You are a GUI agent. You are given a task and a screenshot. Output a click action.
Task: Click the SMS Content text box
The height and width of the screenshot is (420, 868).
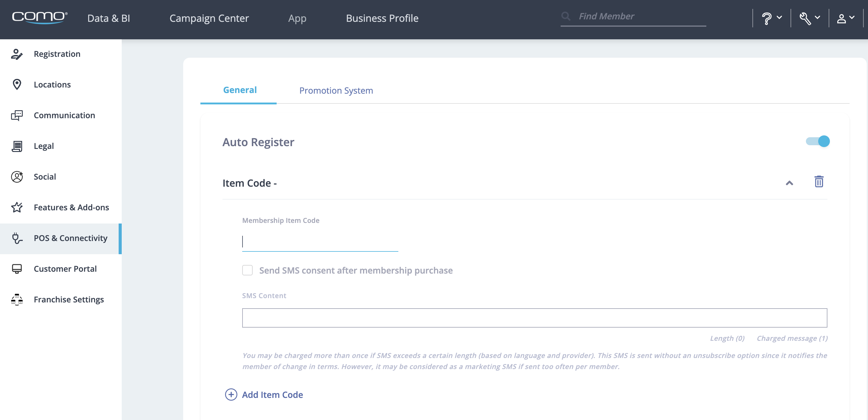(535, 318)
